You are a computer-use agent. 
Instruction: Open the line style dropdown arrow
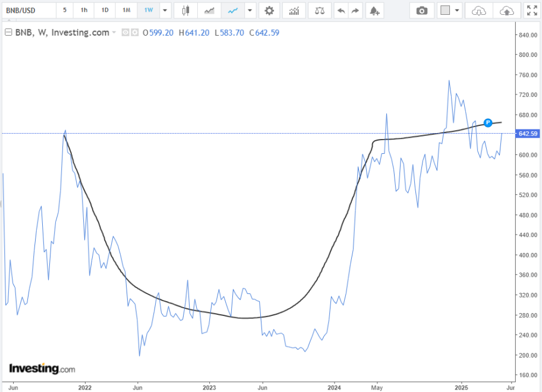[250, 10]
